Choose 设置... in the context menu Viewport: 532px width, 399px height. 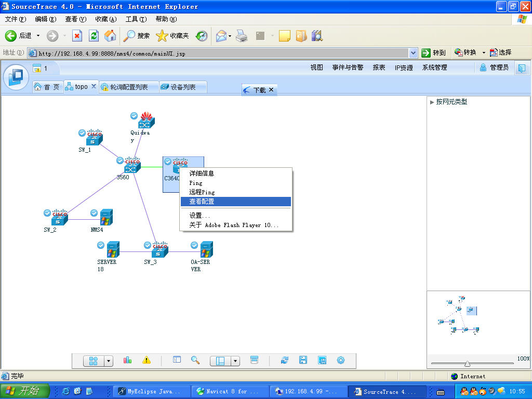pos(235,216)
